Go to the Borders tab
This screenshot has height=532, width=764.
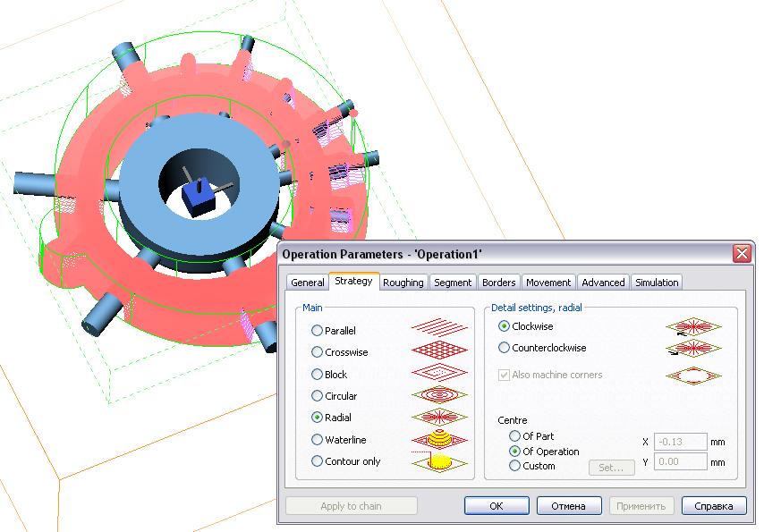pos(498,283)
